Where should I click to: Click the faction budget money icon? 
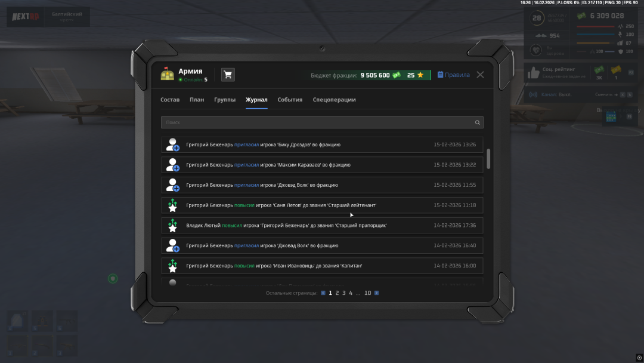pyautogui.click(x=396, y=75)
